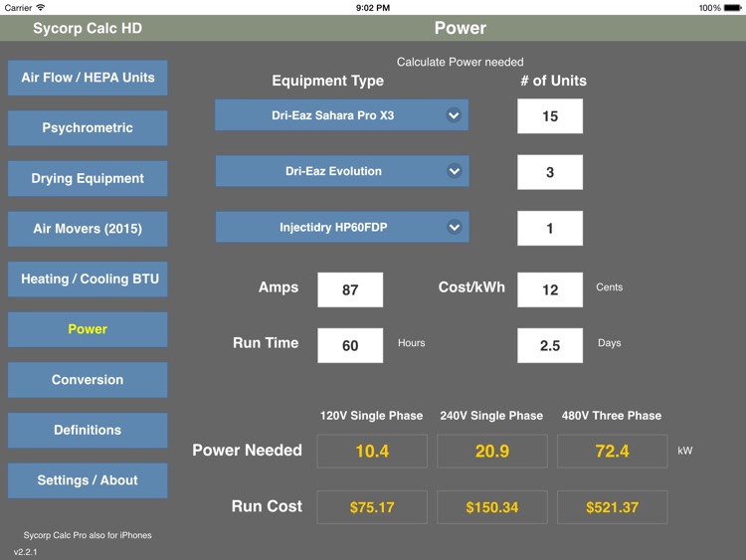
Task: Edit units field showing 1
Action: [550, 229]
